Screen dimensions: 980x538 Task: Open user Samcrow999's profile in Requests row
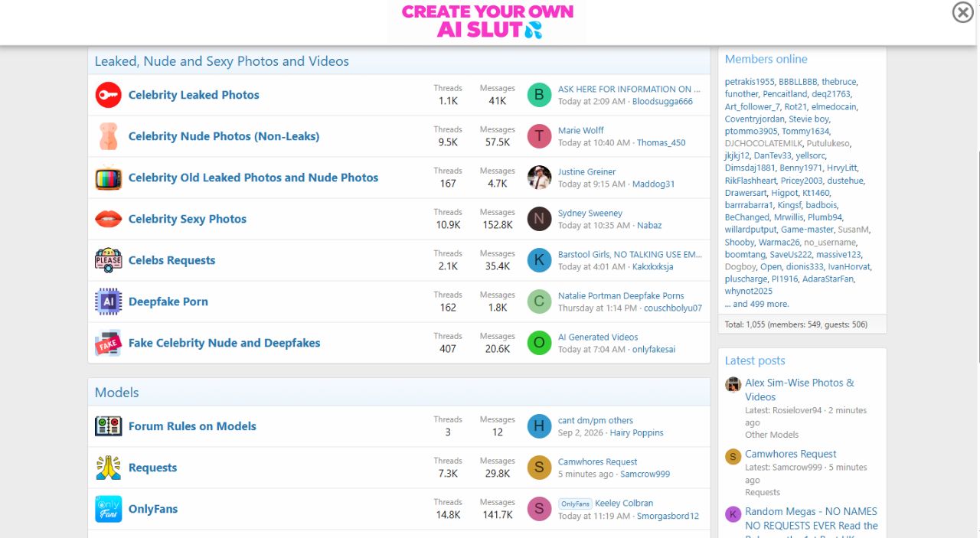tap(645, 474)
